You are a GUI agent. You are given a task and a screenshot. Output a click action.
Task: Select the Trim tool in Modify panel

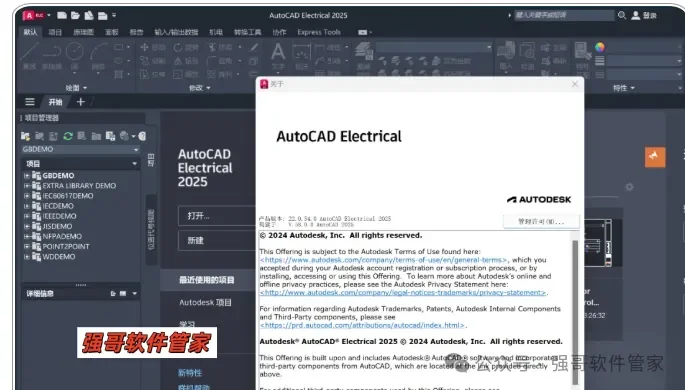220,47
